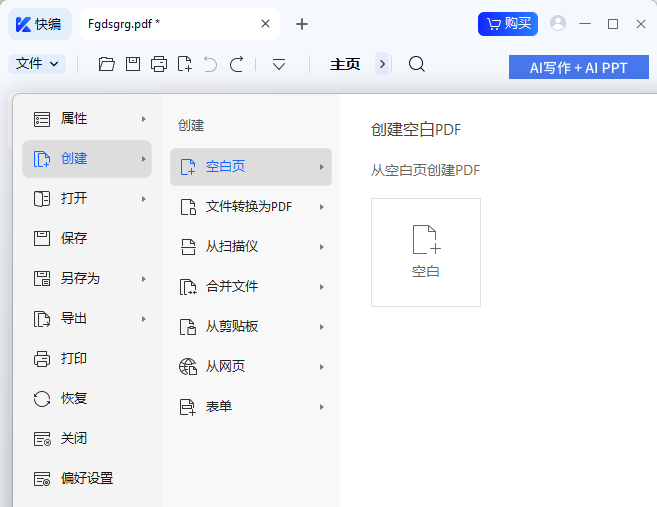Click the undo arrow icon
The width and height of the screenshot is (657, 507).
click(x=210, y=64)
